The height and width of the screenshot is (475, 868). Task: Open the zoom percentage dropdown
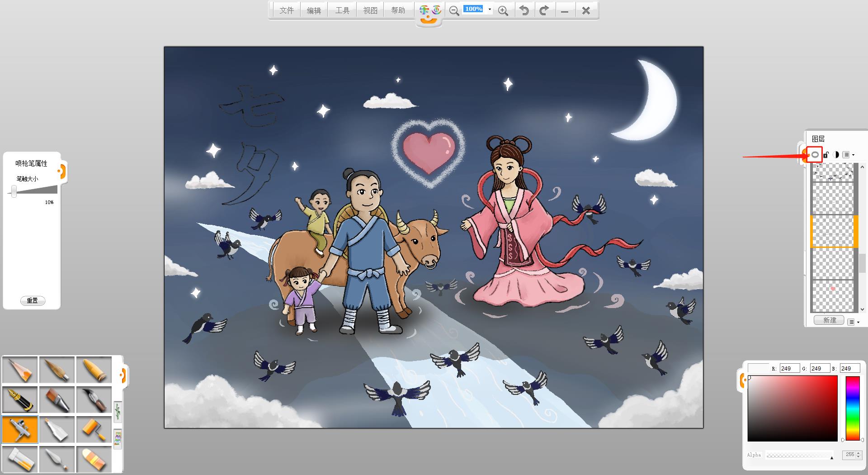click(x=490, y=9)
